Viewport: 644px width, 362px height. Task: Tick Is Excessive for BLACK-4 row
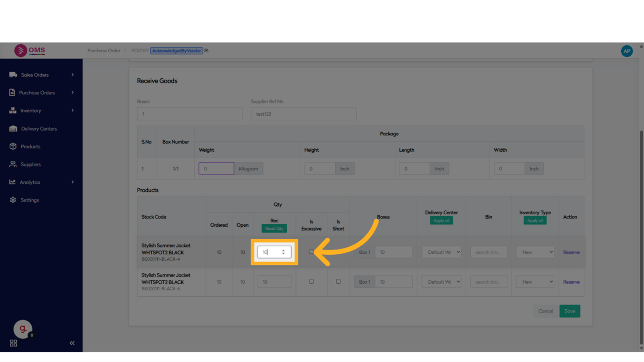click(x=311, y=252)
